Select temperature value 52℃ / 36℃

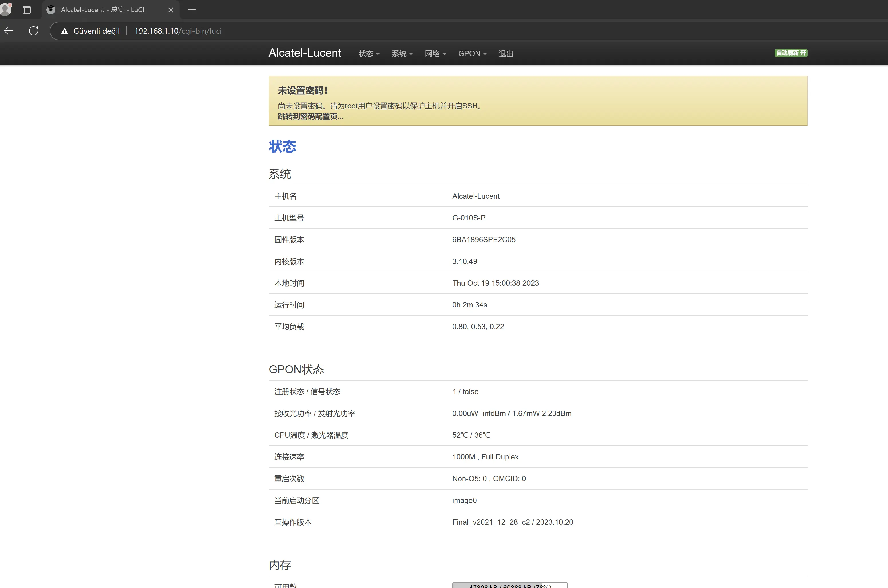coord(471,435)
